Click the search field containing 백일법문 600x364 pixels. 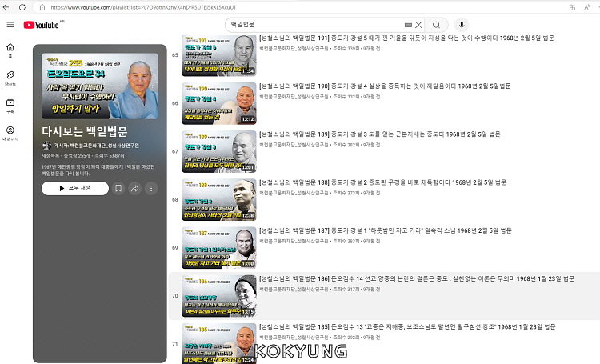(x=316, y=25)
